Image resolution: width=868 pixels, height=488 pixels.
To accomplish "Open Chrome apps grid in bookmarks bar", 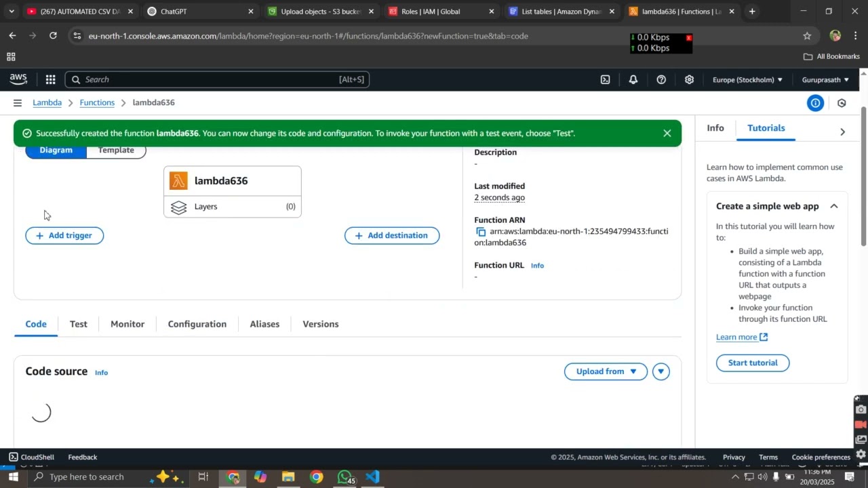I will coord(11,57).
